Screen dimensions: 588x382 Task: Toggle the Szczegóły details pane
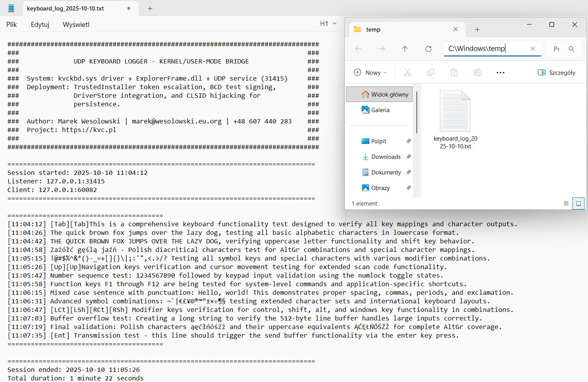coord(556,72)
